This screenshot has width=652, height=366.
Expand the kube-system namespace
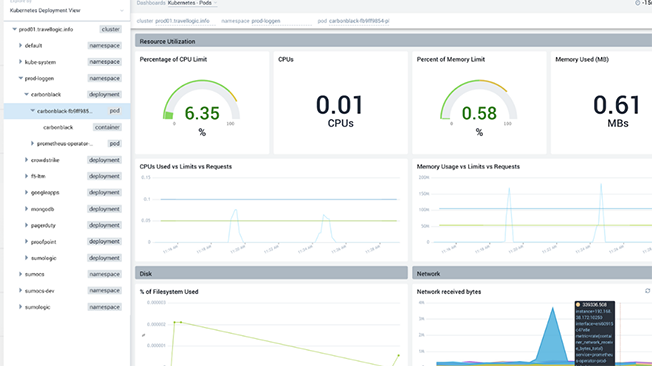(20, 62)
